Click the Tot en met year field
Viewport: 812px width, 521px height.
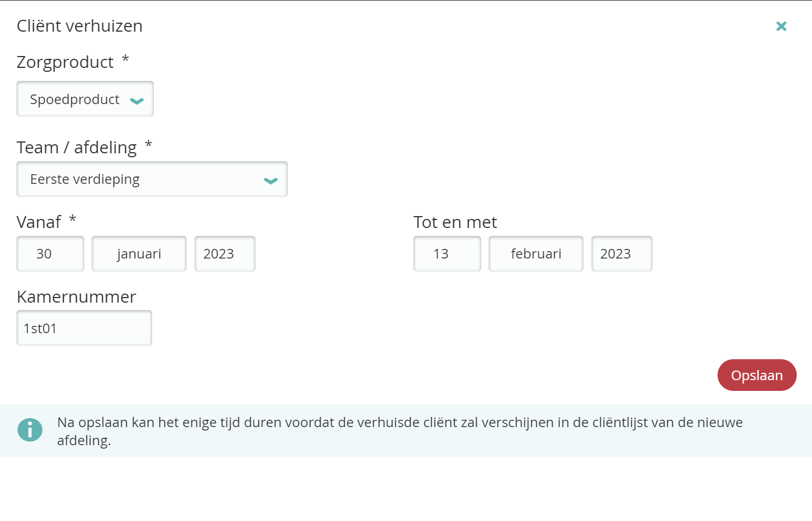coord(621,254)
